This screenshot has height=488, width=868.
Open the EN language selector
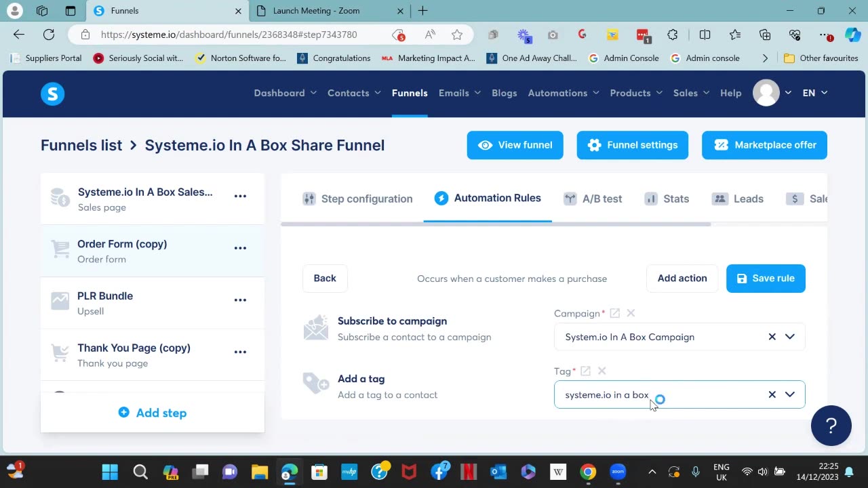(815, 93)
